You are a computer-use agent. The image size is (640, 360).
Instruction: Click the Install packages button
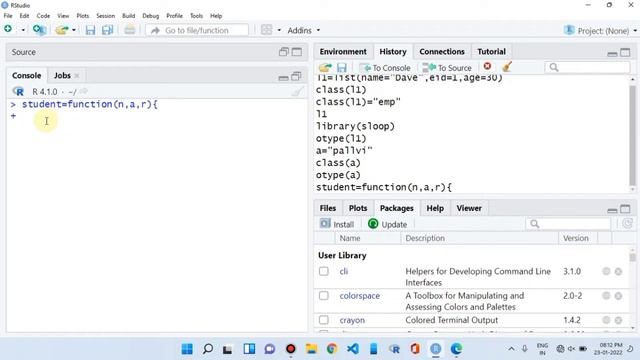pos(337,224)
